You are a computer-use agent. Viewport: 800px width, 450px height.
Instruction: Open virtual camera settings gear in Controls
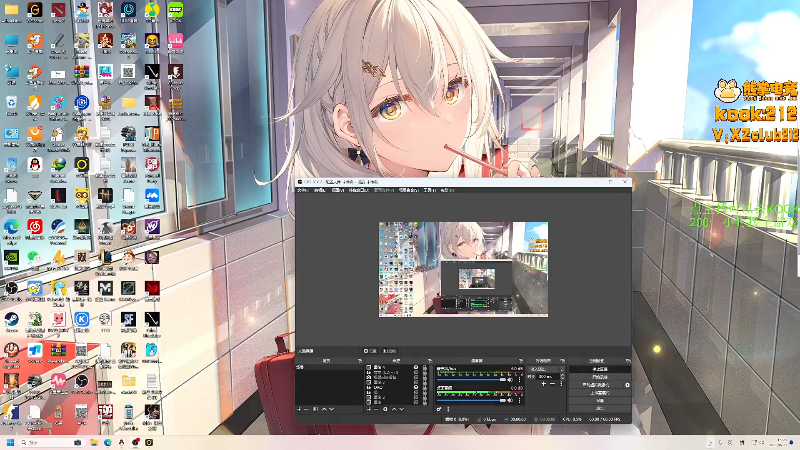click(x=627, y=385)
